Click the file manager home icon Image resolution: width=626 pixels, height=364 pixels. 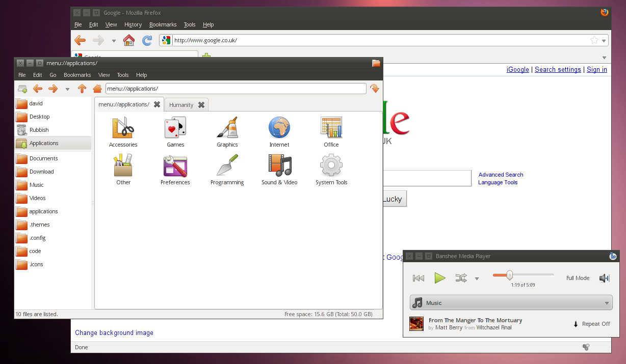tap(97, 89)
